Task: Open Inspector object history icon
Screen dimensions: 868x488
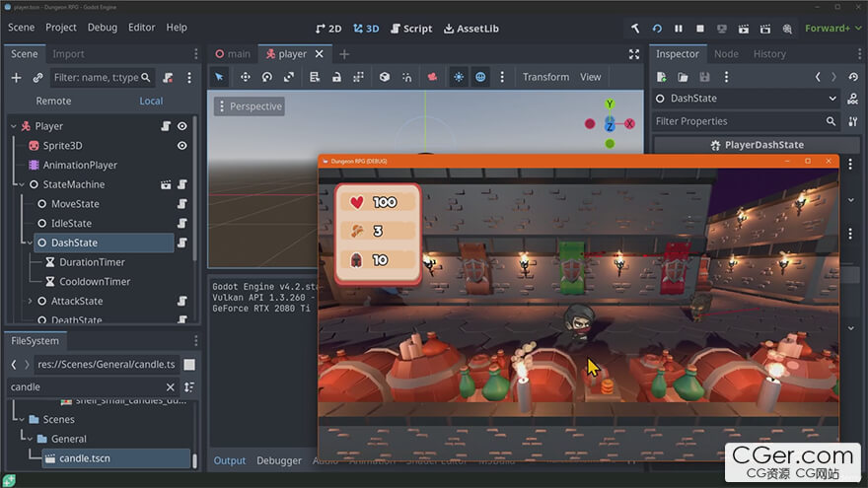Action: coord(853,77)
